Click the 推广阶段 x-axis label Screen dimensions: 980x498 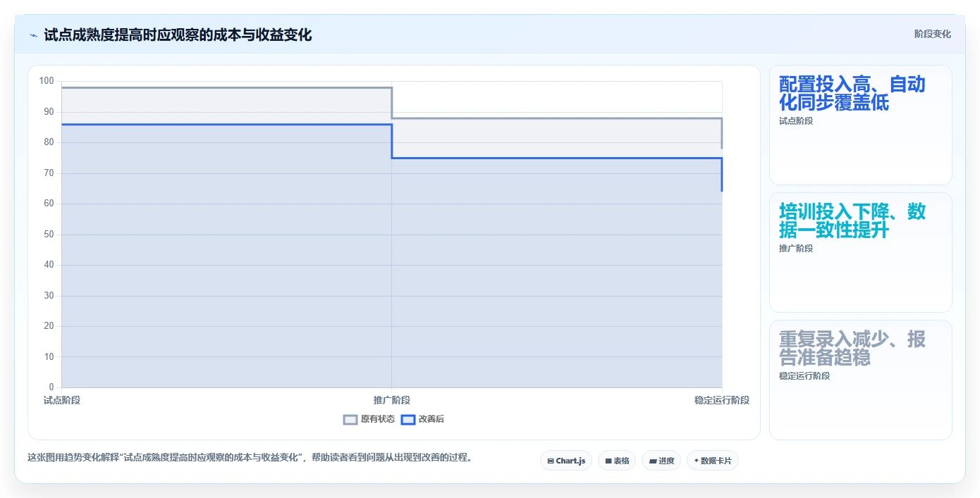coord(392,400)
